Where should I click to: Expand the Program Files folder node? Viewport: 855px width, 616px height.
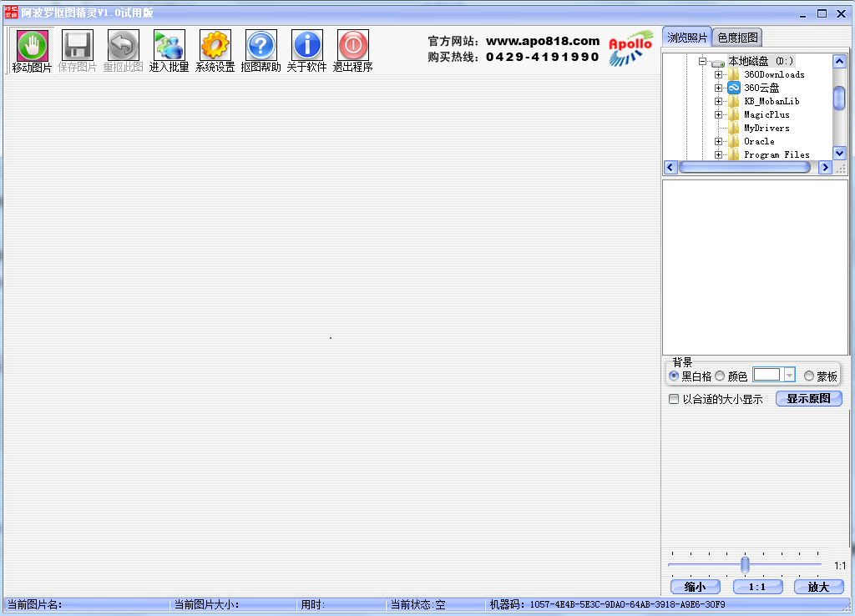(x=719, y=154)
